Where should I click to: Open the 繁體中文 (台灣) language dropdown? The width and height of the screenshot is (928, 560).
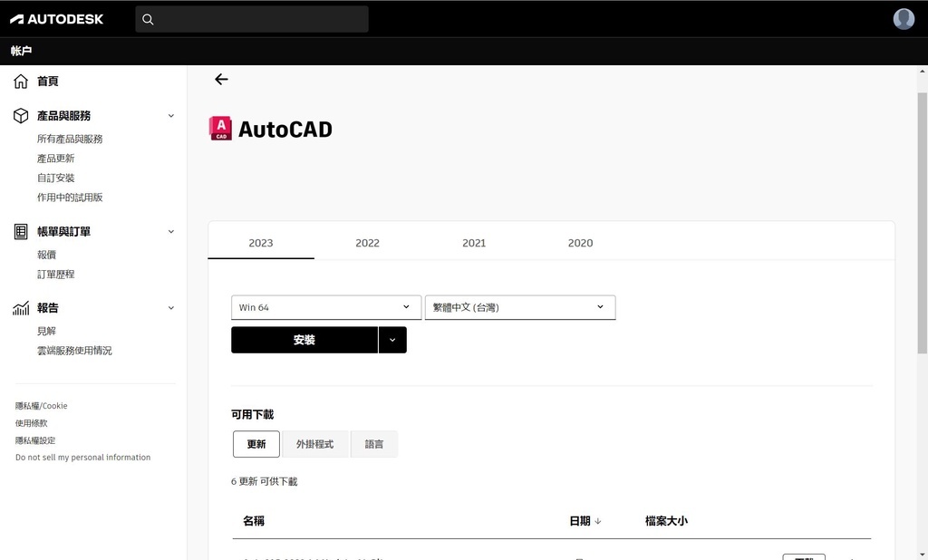[520, 307]
